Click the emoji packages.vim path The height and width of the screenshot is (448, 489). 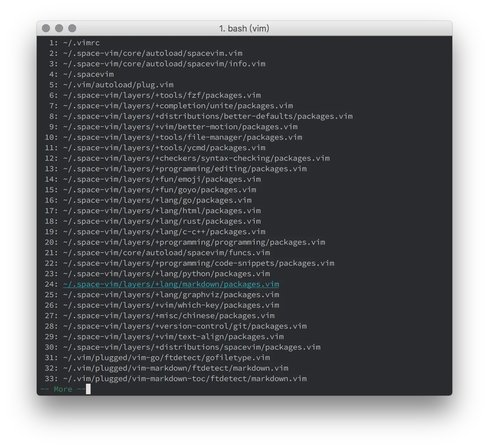click(162, 179)
